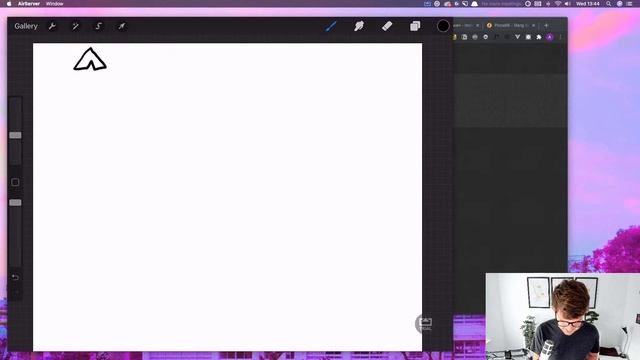This screenshot has width=640, height=360.
Task: Click the clock Wed 13:44
Action: [587, 4]
